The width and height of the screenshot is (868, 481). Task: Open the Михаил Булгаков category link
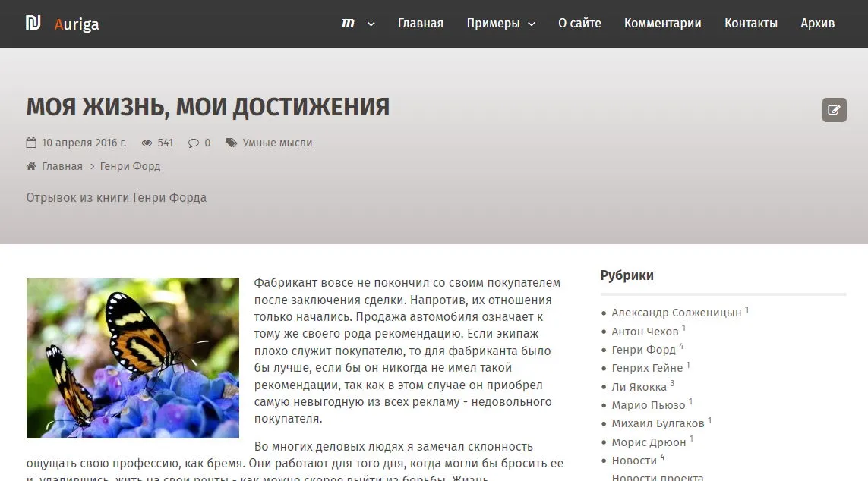658,423
